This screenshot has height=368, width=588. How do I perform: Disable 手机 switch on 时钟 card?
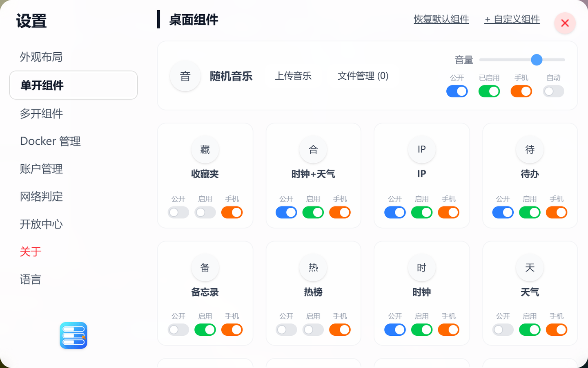[449, 330]
